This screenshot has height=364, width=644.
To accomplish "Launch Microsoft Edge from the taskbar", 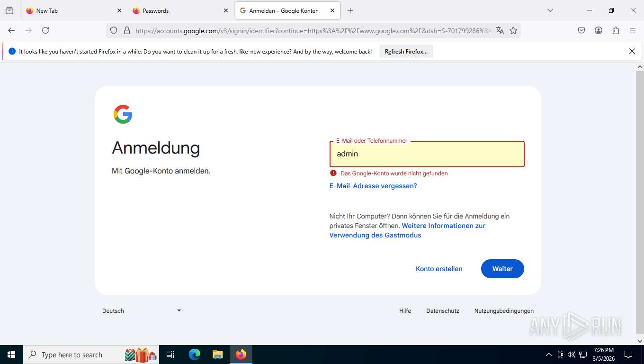I will point(195,355).
